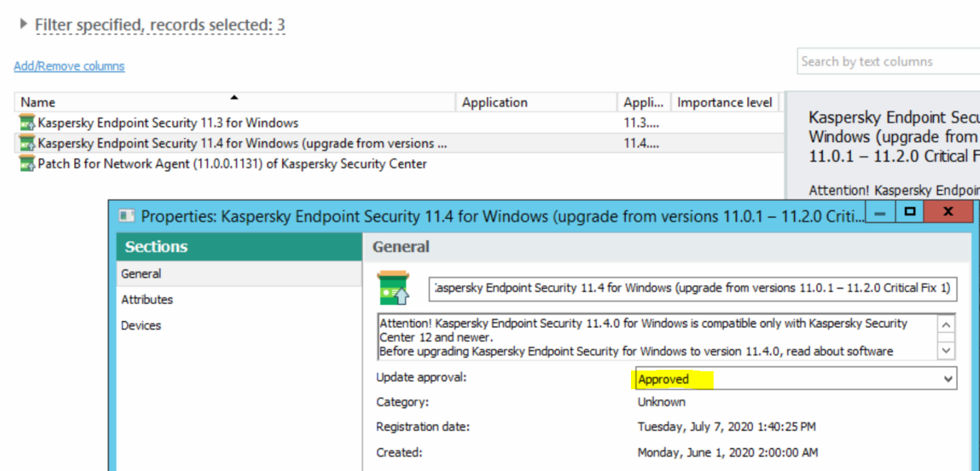Image resolution: width=980 pixels, height=471 pixels.
Task: Click the update name text field
Action: pos(694,289)
